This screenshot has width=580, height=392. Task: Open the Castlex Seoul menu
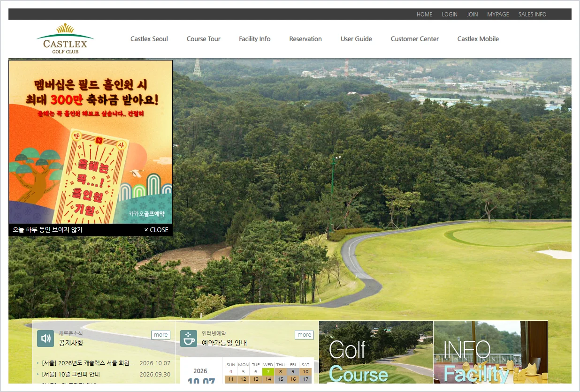click(x=149, y=39)
